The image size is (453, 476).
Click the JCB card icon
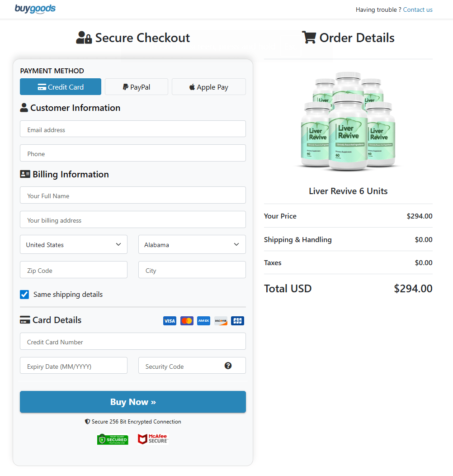click(237, 320)
